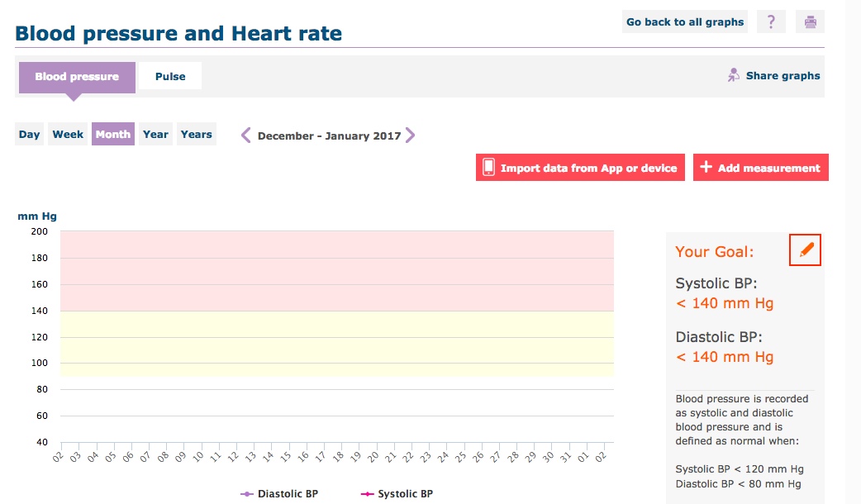
Task: Select the Week view
Action: tap(68, 134)
